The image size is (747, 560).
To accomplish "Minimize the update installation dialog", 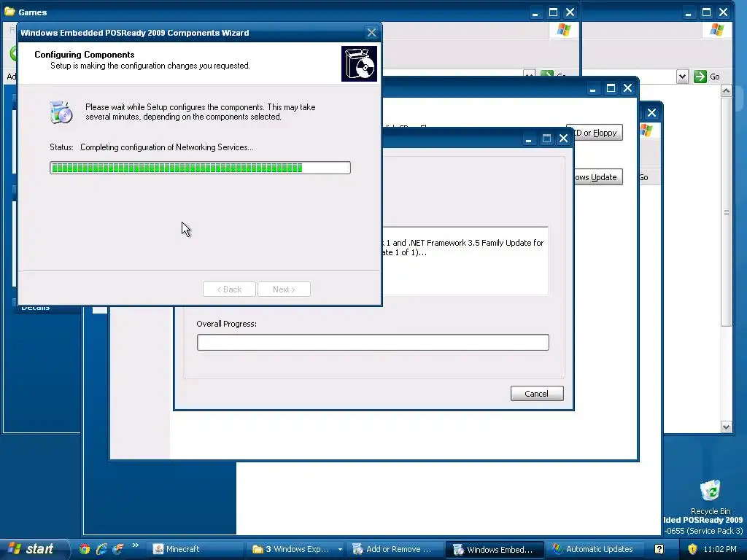I will (528, 139).
